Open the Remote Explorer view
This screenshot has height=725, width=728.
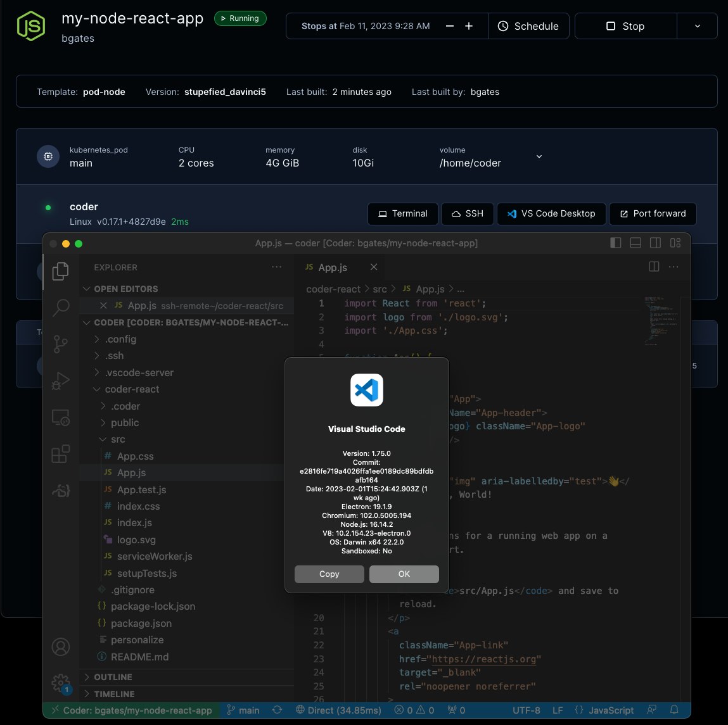coord(60,417)
